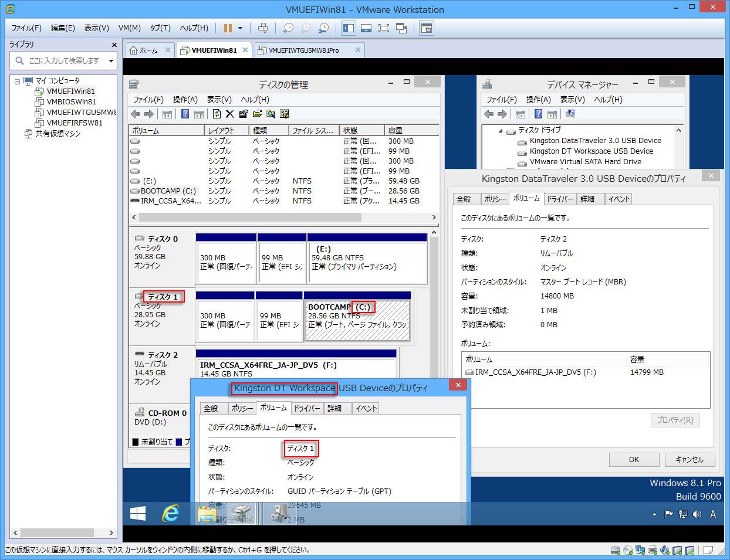Image resolution: width=730 pixels, height=560 pixels.
Task: Click refresh icon in Disk Management toolbar
Action: coord(217,114)
